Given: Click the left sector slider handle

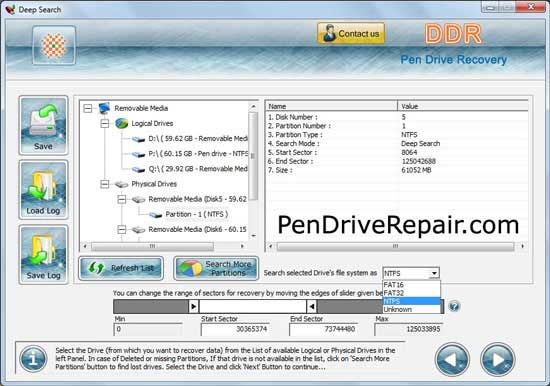Looking at the screenshot, I should [194, 306].
